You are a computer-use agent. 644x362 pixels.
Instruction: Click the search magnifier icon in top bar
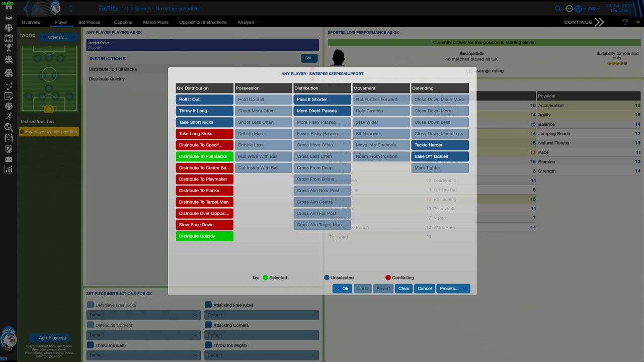click(x=558, y=9)
